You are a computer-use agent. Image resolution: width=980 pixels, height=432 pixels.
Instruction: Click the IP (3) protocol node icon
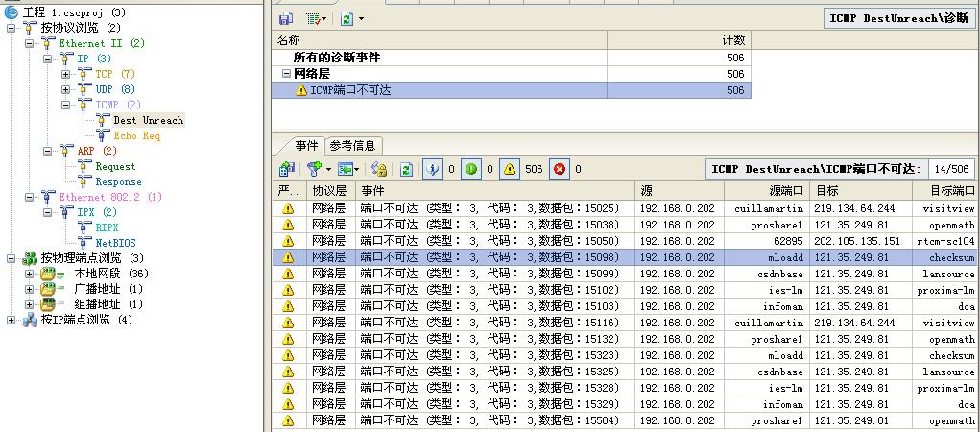(67, 59)
